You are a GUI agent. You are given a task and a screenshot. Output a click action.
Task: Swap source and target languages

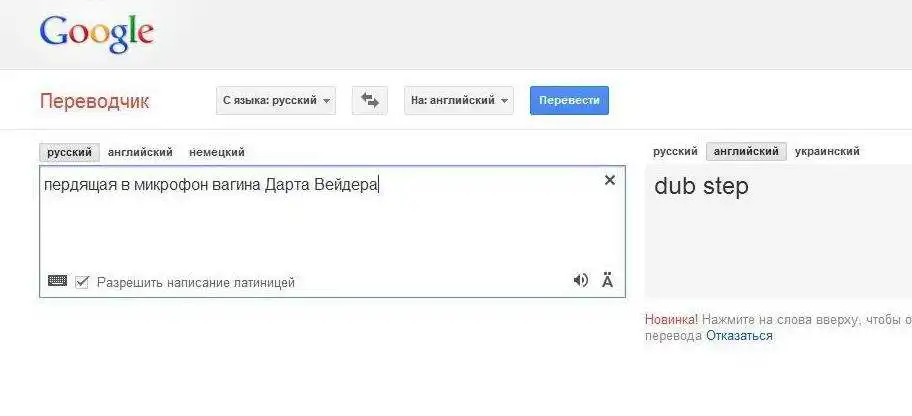click(370, 100)
